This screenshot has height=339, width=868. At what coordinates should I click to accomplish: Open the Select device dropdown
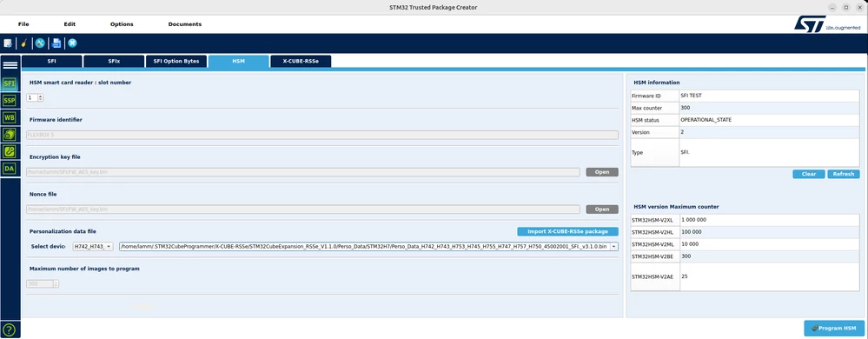93,247
